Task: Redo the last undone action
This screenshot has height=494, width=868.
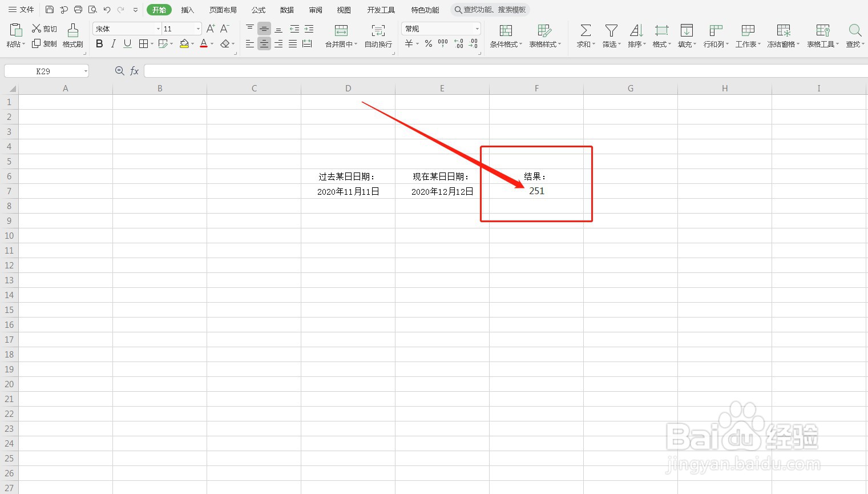Action: 121,10
